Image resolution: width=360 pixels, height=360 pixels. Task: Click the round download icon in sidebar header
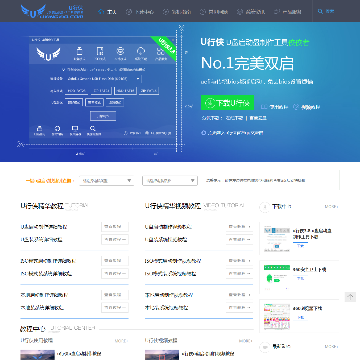click(x=265, y=207)
